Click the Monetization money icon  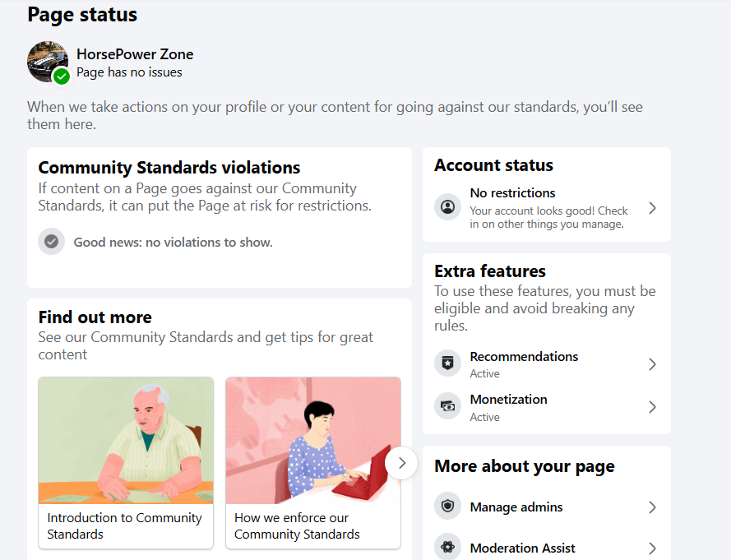pos(447,406)
